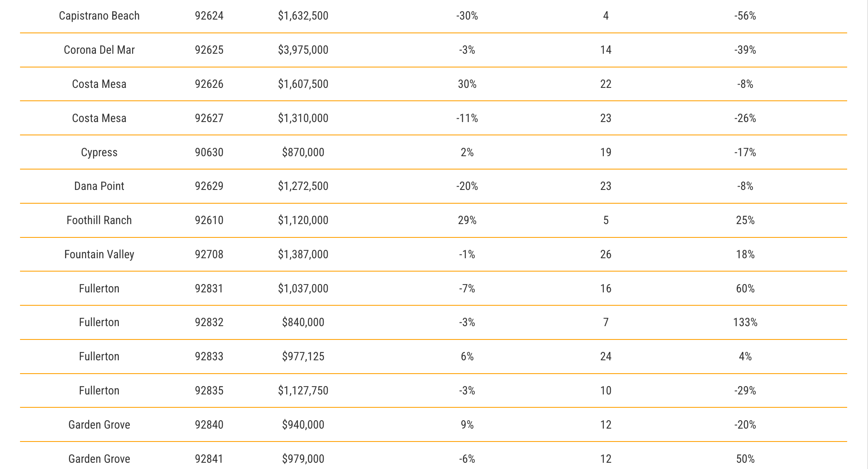Select the Corona Del Mar row label
The width and height of the screenshot is (868, 469).
99,50
